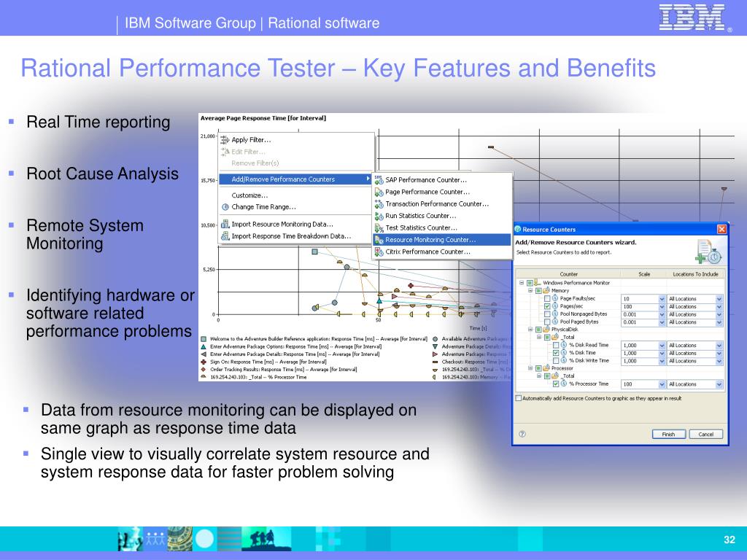This screenshot has height=560, width=747.
Task: Click the Transaction Performance Counter icon
Action: tap(379, 204)
